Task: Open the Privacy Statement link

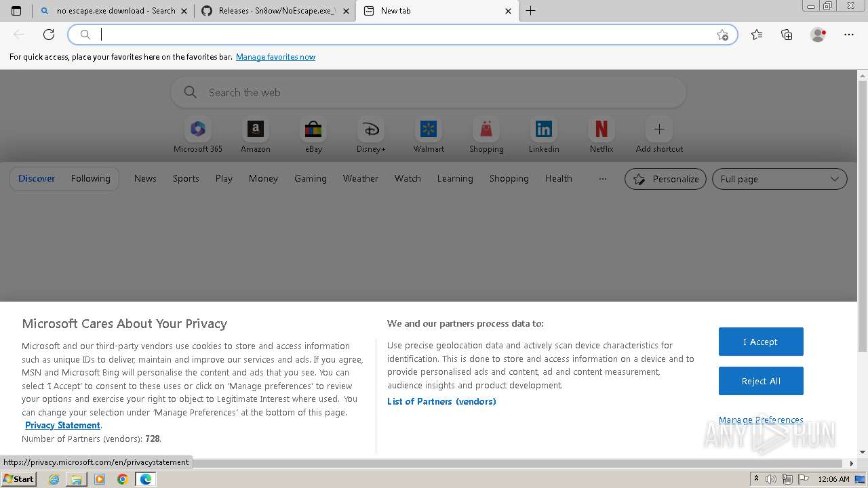Action: pos(62,425)
